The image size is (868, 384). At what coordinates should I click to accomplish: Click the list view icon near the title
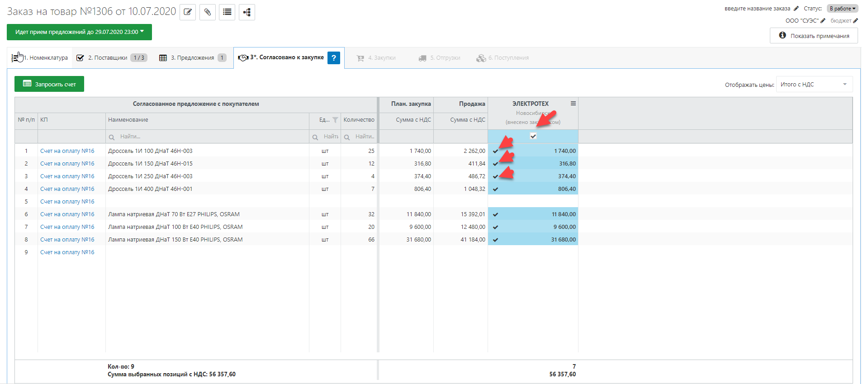227,12
